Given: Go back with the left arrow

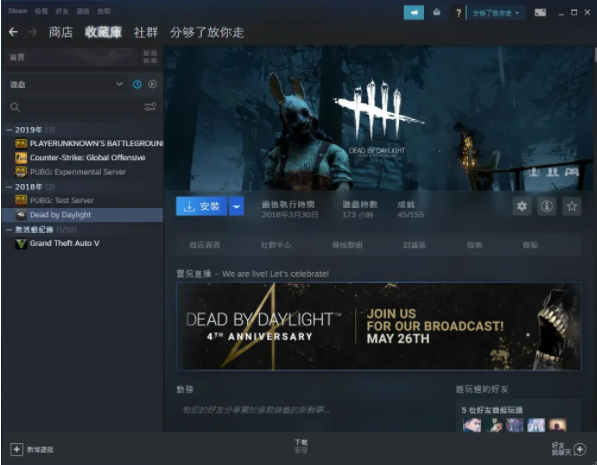Looking at the screenshot, I should point(13,32).
